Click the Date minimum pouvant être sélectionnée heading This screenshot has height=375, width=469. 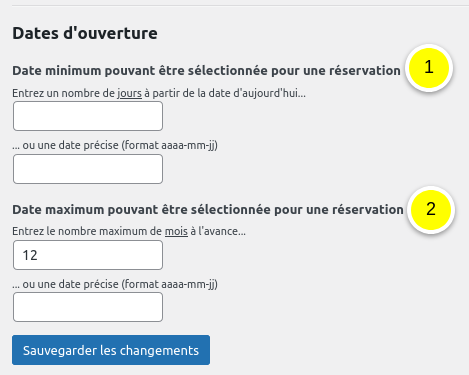point(206,71)
